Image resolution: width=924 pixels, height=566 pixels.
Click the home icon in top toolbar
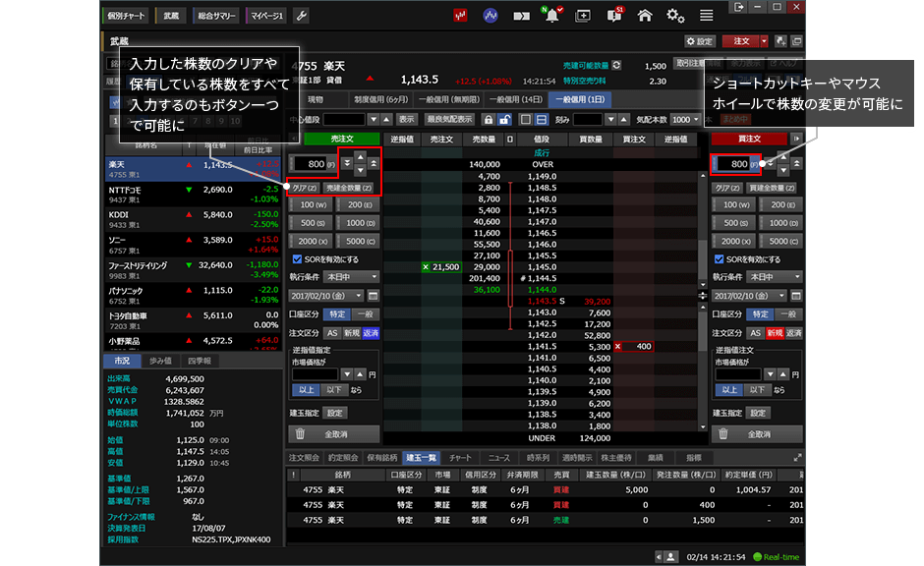645,16
